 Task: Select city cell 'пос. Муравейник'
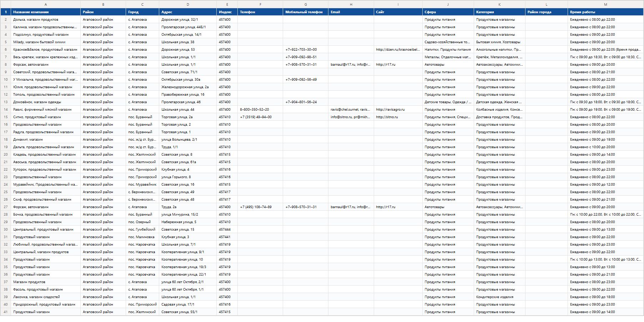pyautogui.click(x=142, y=185)
